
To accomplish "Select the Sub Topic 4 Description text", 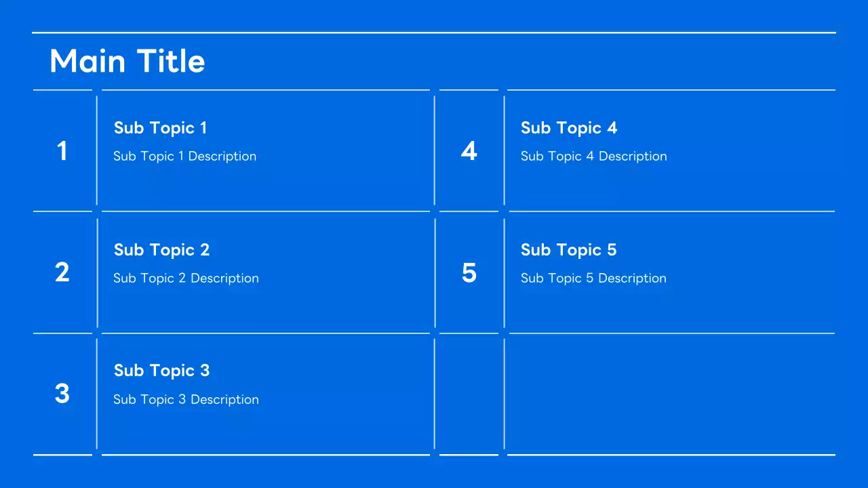I will [593, 157].
